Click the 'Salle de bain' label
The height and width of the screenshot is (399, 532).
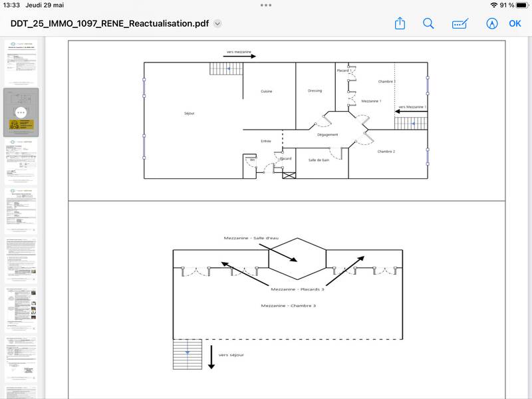(x=319, y=160)
